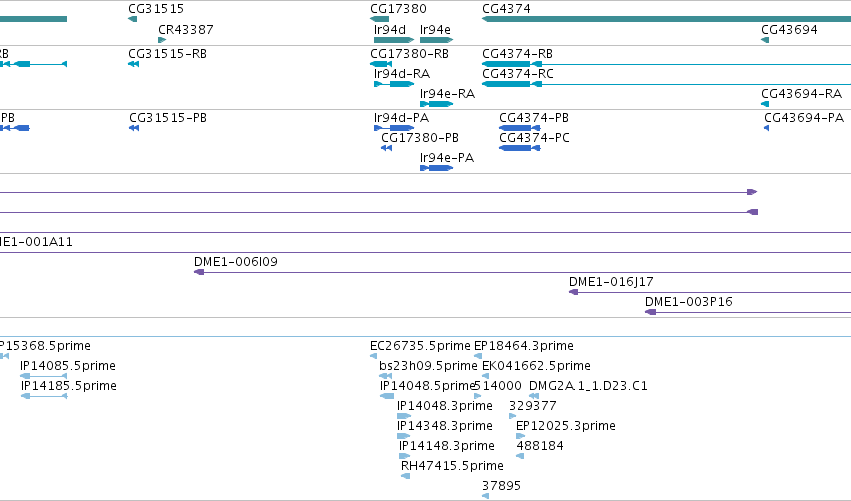Image resolution: width=851 pixels, height=501 pixels.
Task: Select the CG17380-RB transcript glyph
Action: [380, 64]
